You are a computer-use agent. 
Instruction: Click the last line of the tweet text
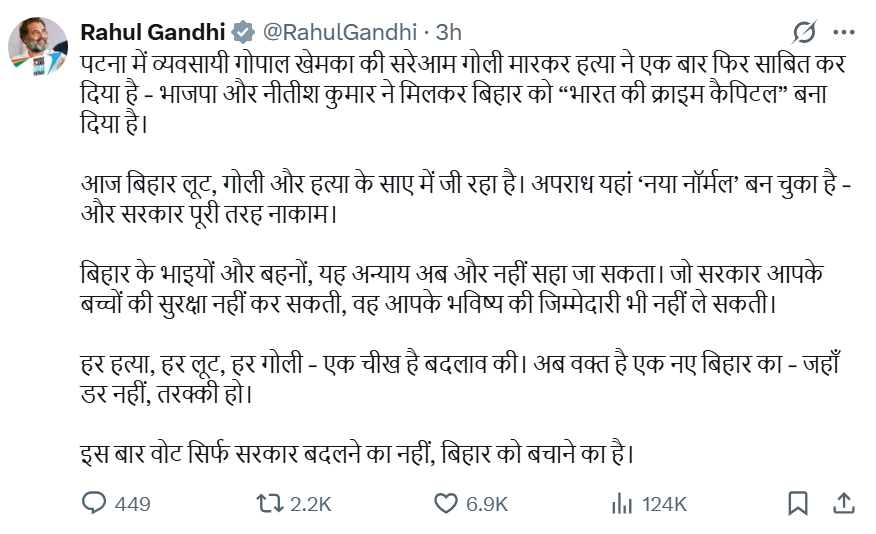356,452
